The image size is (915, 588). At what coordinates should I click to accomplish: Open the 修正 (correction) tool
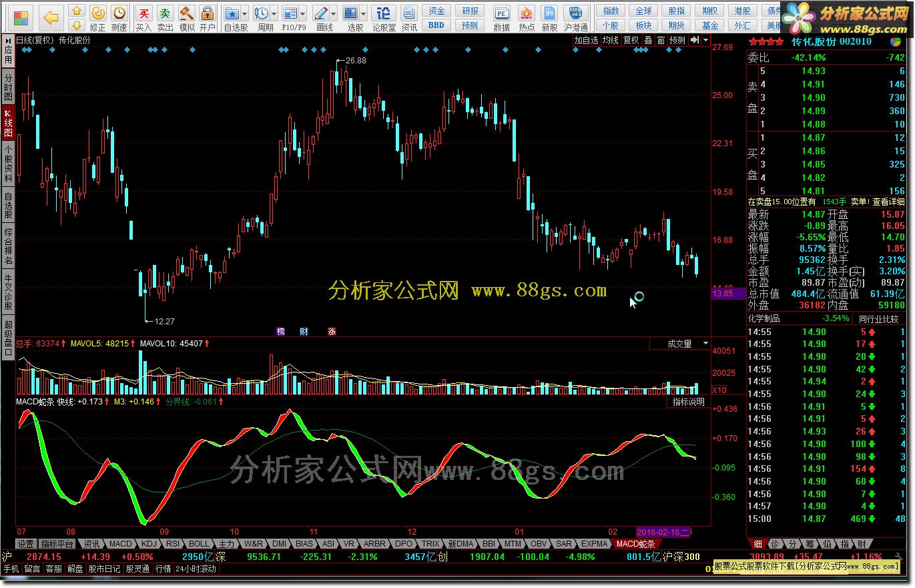[x=97, y=18]
